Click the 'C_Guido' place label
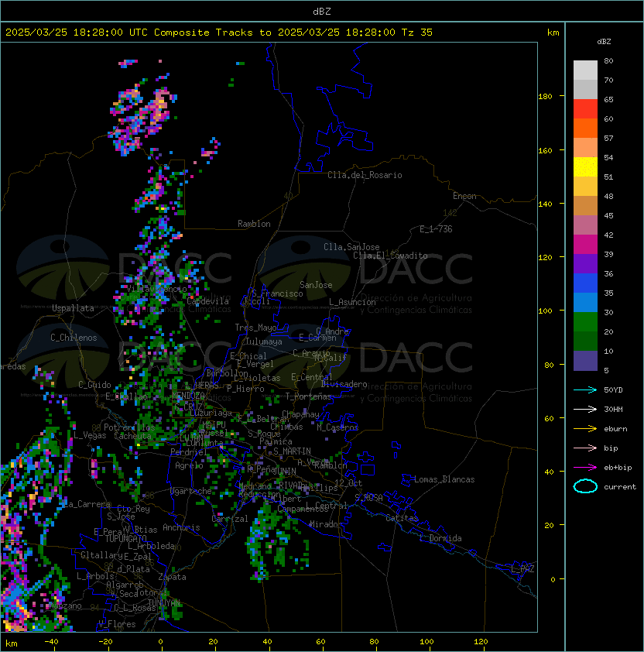 [x=94, y=385]
